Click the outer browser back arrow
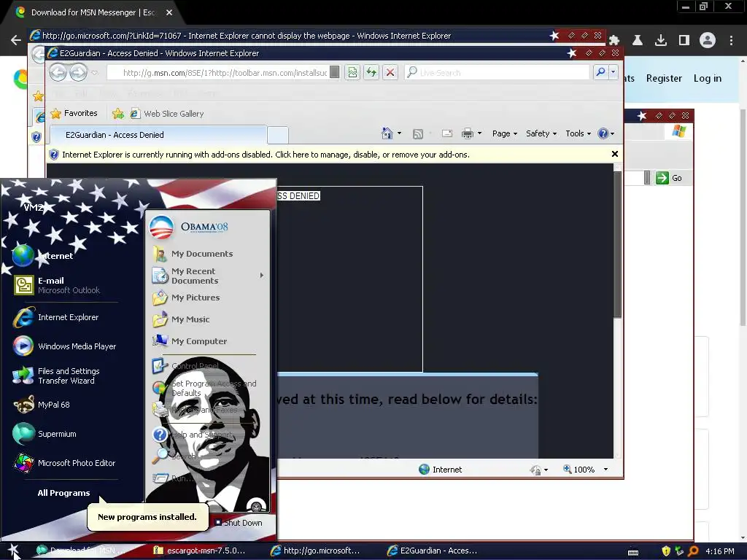The image size is (747, 560). tap(16, 40)
